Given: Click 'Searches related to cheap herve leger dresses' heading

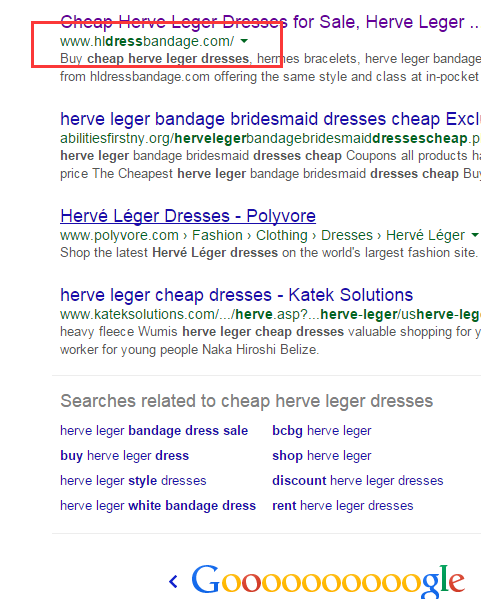Looking at the screenshot, I should point(246,401).
